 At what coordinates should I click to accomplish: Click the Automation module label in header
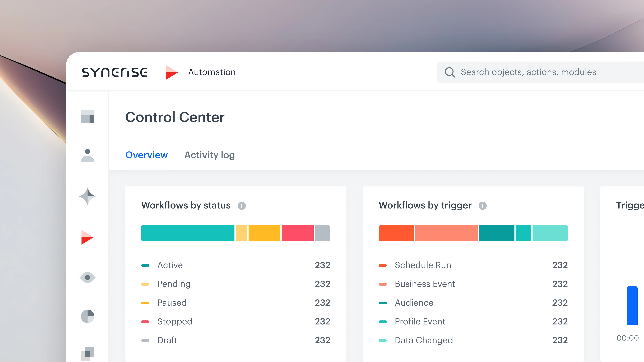pos(212,72)
